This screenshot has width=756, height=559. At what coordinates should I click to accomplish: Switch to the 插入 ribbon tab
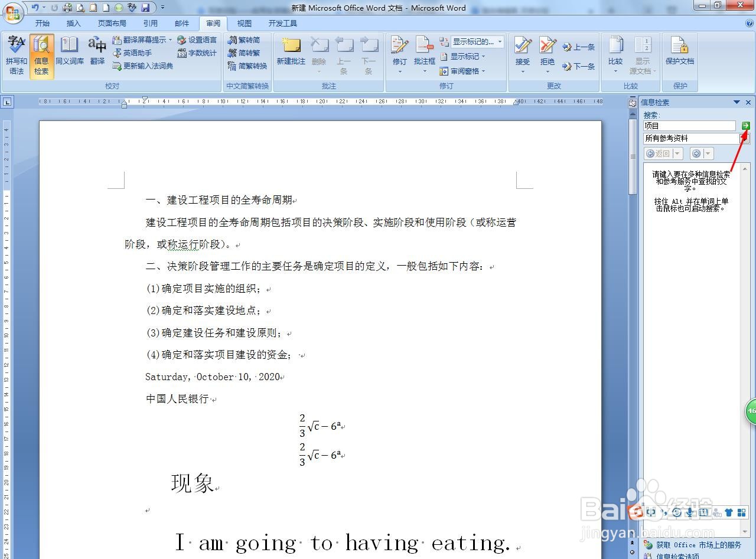(x=74, y=24)
